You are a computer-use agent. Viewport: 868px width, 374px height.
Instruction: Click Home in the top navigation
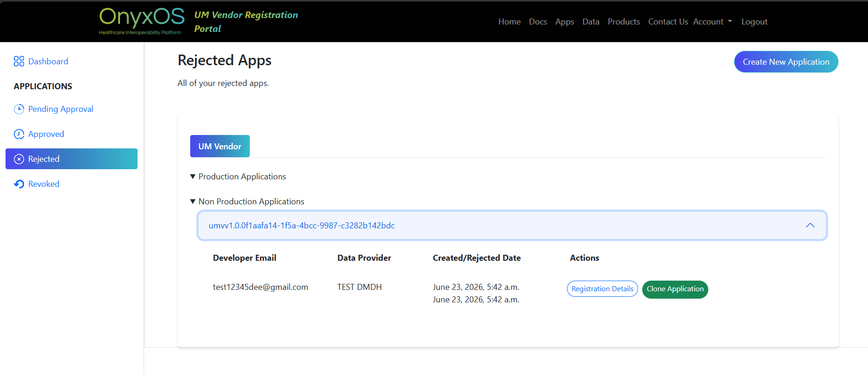[x=509, y=22]
